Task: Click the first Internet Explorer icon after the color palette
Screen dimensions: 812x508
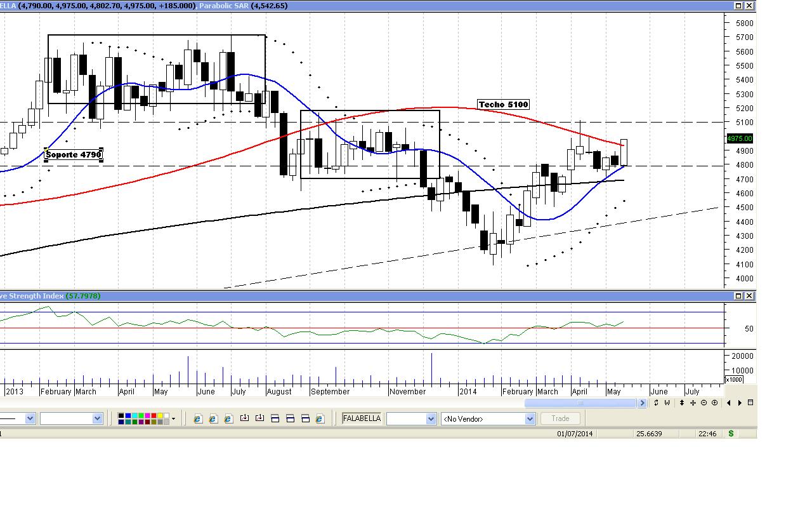Action: coord(198,418)
